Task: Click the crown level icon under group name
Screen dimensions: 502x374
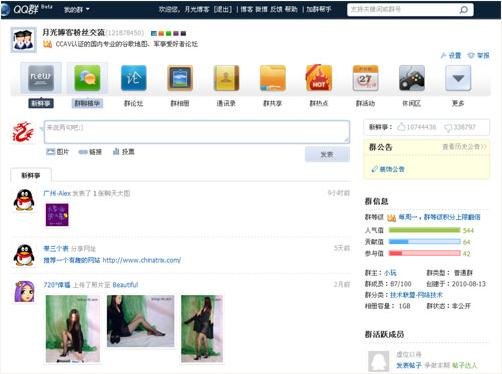Action: 47,44
